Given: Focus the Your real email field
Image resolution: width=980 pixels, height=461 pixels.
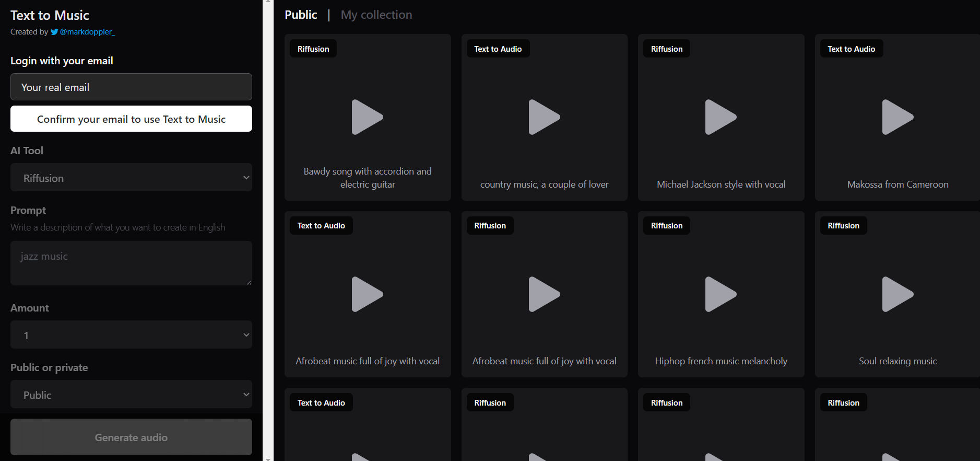Looking at the screenshot, I should (131, 87).
